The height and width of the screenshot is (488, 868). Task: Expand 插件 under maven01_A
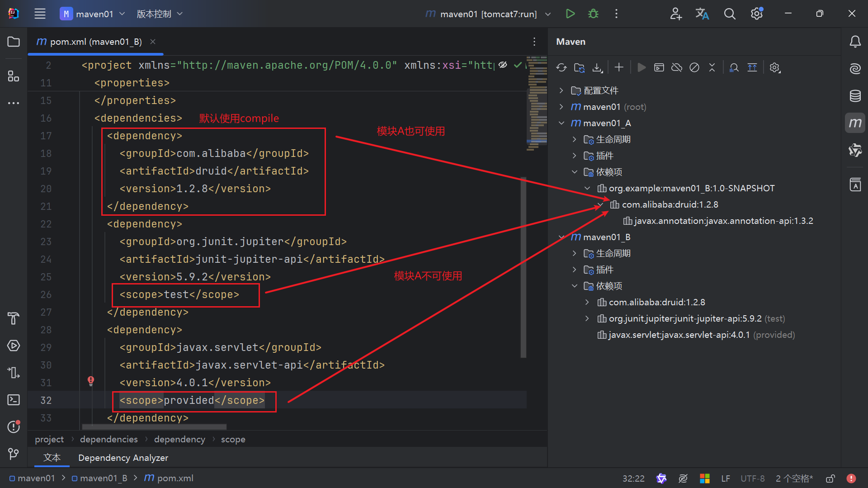click(574, 156)
